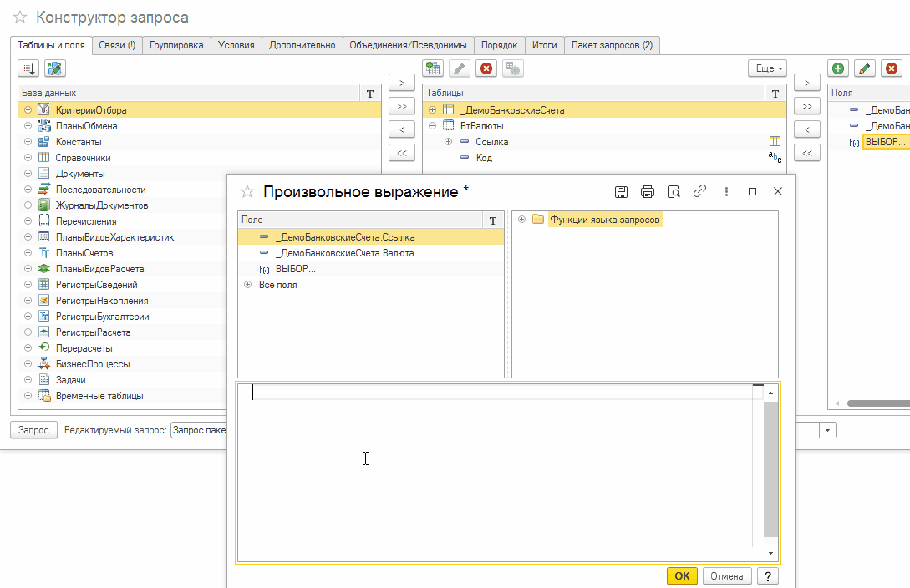The width and height of the screenshot is (910, 588).
Task: Open the Еще dropdown menu
Action: pos(767,68)
